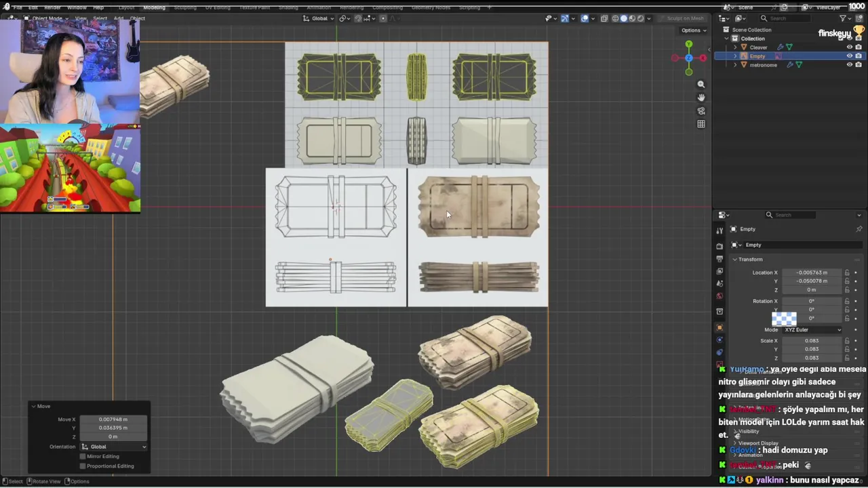Screen dimensions: 868x488
Task: Open the Tool properties tab with wrench icon
Action: [719, 230]
